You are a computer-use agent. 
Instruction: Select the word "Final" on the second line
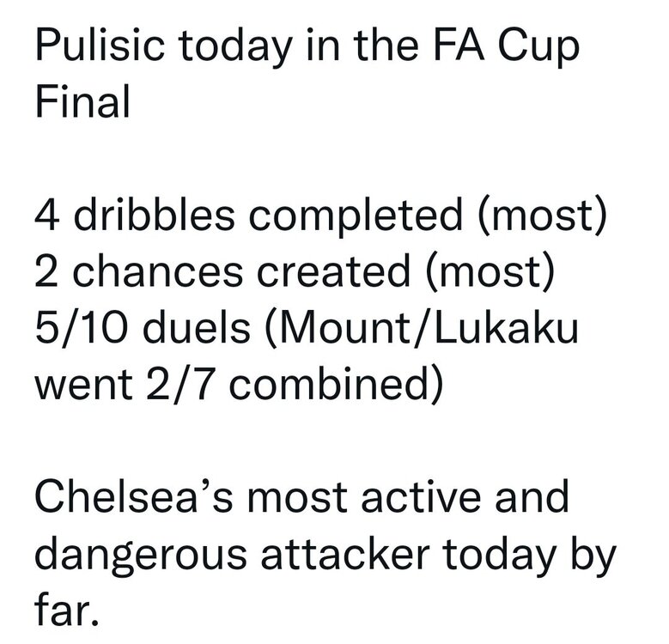(82, 101)
